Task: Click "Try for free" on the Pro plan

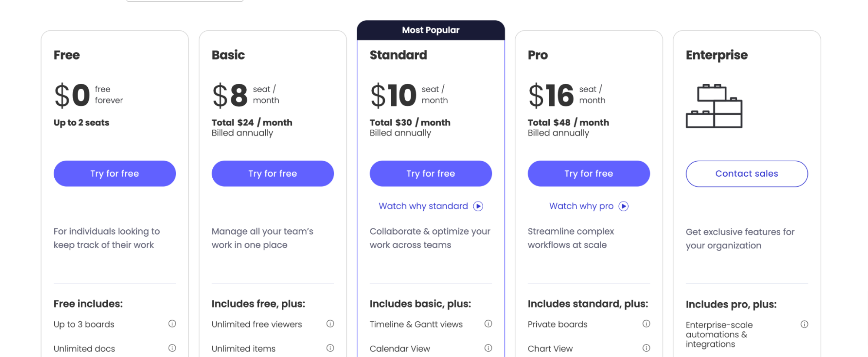Action: pos(588,173)
